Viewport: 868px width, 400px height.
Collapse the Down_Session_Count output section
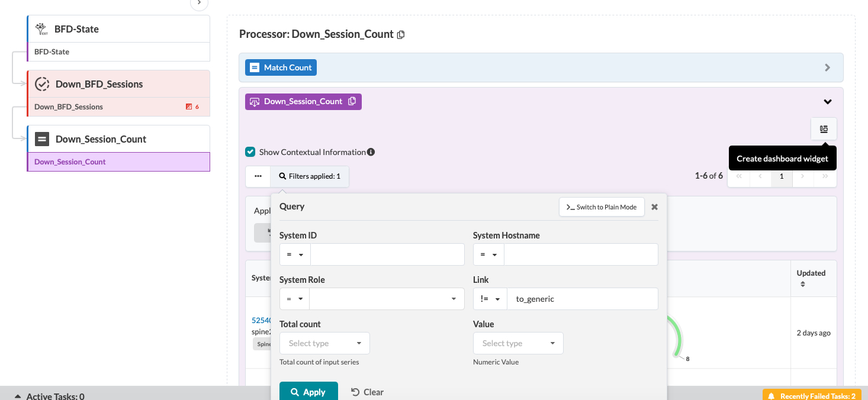click(828, 102)
